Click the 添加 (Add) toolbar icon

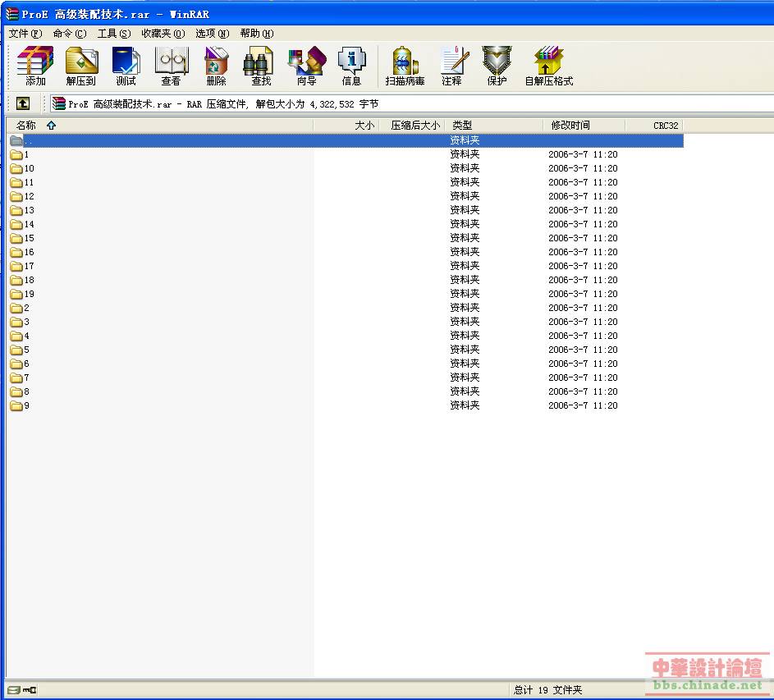coord(35,66)
